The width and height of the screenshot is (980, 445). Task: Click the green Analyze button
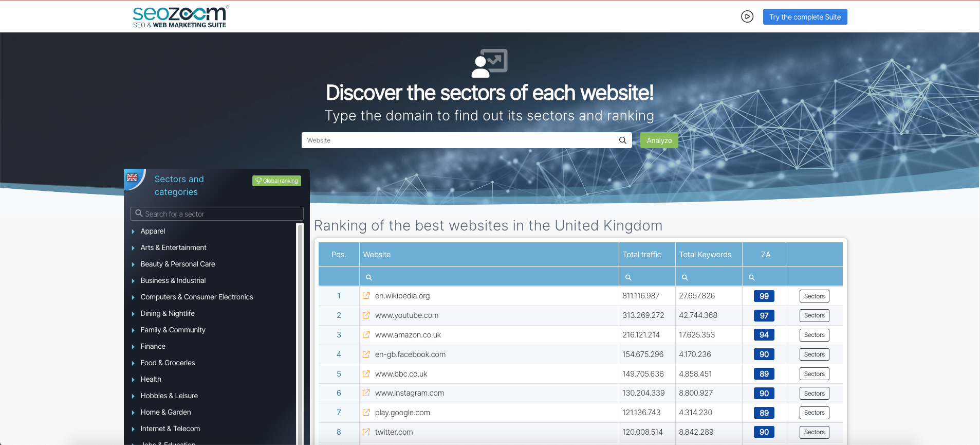(659, 140)
